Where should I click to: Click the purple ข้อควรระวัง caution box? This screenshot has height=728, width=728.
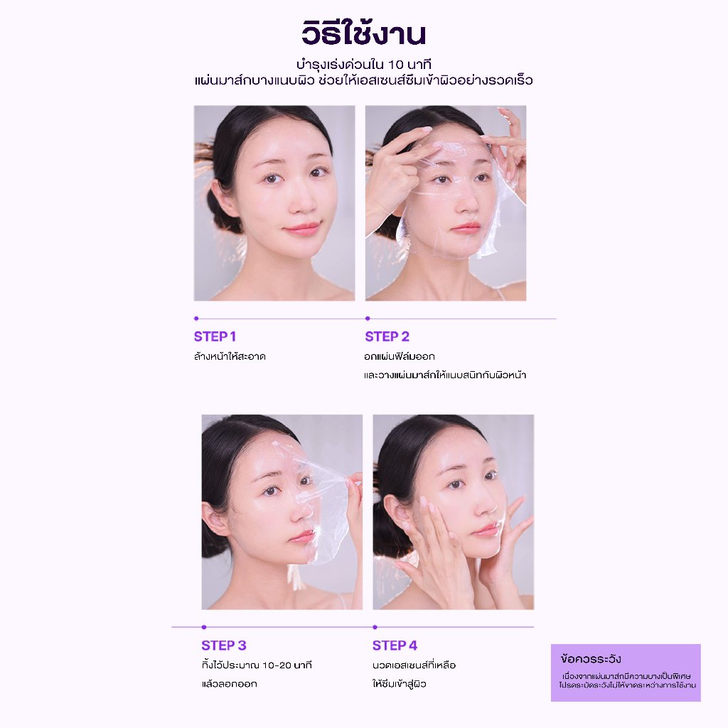626,673
